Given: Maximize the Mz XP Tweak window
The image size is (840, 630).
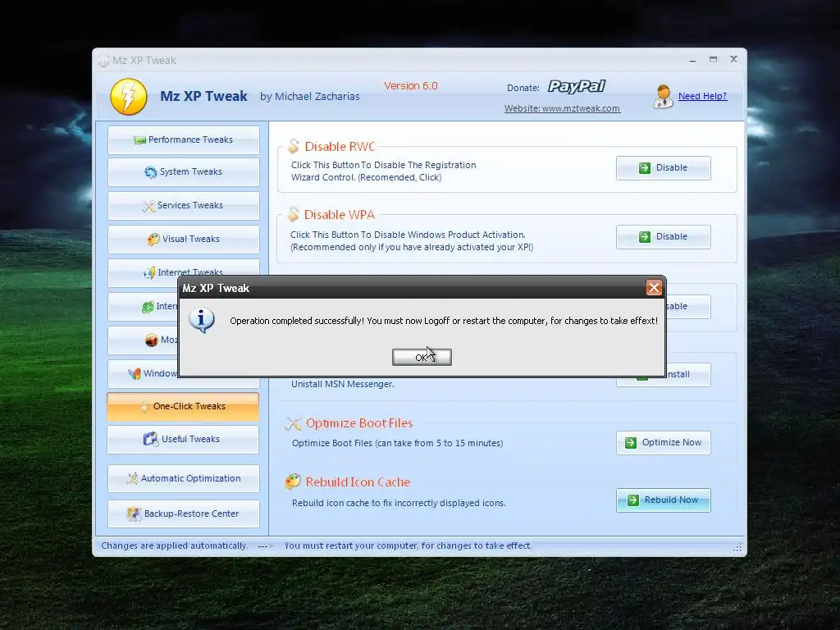Looking at the screenshot, I should 713,59.
